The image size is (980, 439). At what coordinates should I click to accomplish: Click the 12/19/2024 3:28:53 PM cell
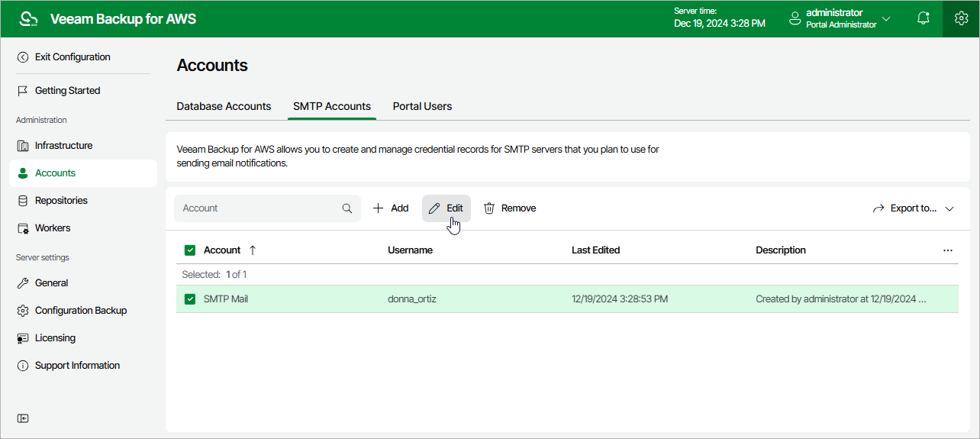[x=620, y=299]
